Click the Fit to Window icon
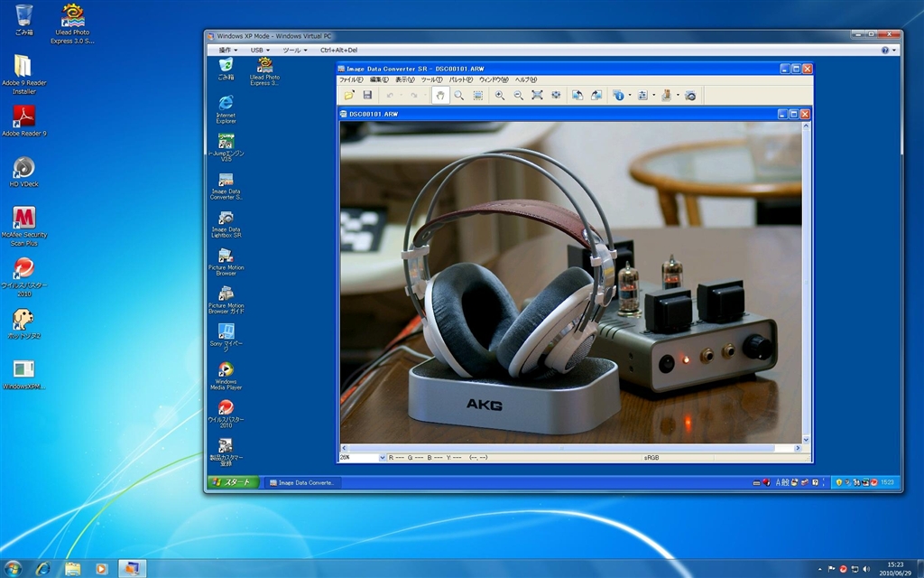Screen dimensions: 924x578 tap(538, 95)
